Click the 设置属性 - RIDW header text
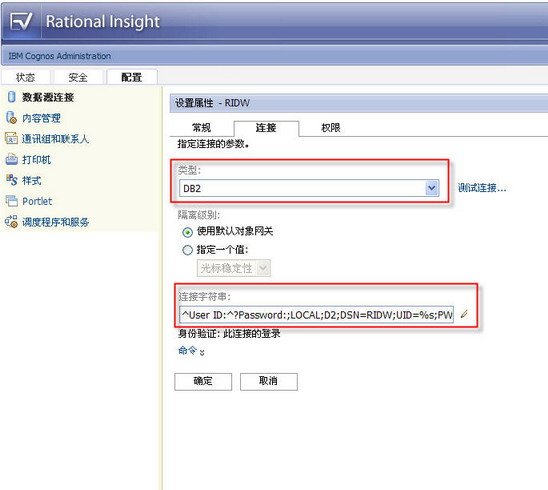Viewport: 548px width, 490px height. [x=212, y=103]
